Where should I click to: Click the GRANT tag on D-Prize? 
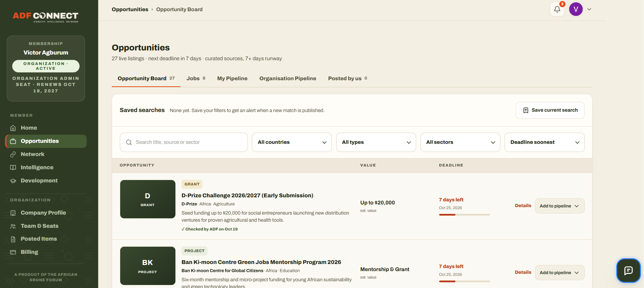click(192, 184)
